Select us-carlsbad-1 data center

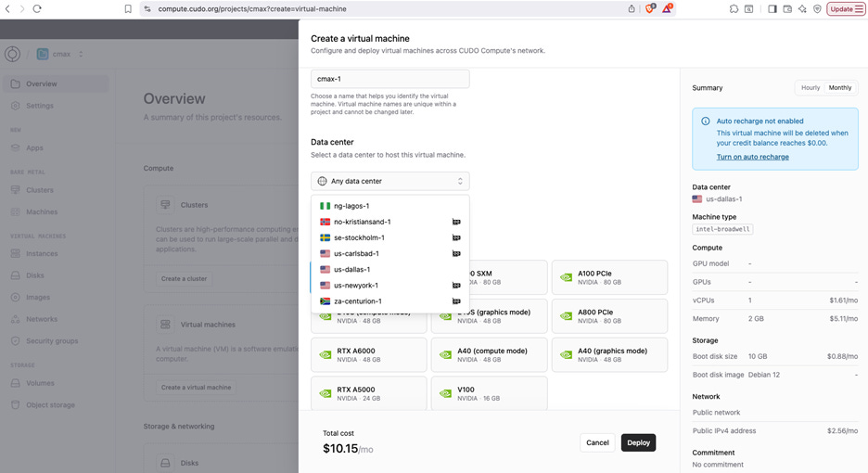(x=390, y=254)
